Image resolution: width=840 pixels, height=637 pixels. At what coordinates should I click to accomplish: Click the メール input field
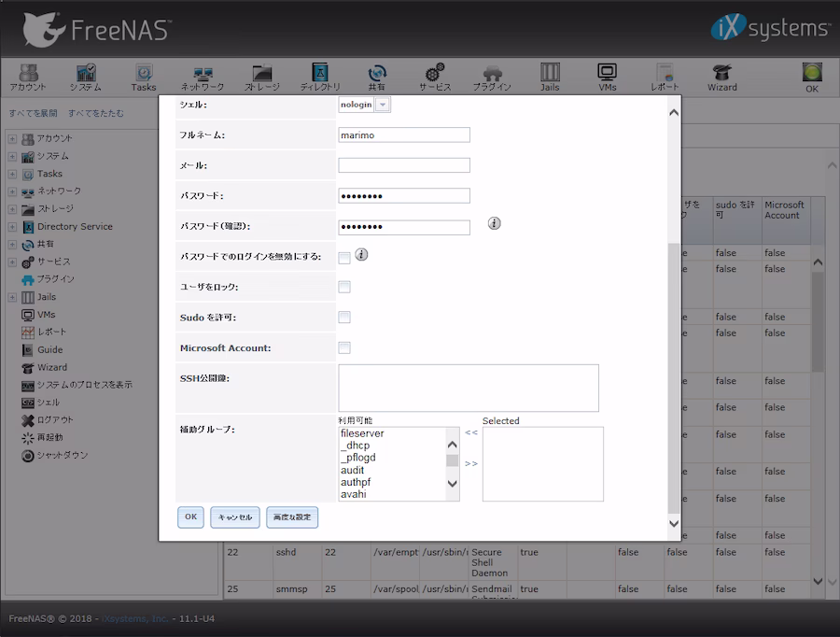point(404,165)
